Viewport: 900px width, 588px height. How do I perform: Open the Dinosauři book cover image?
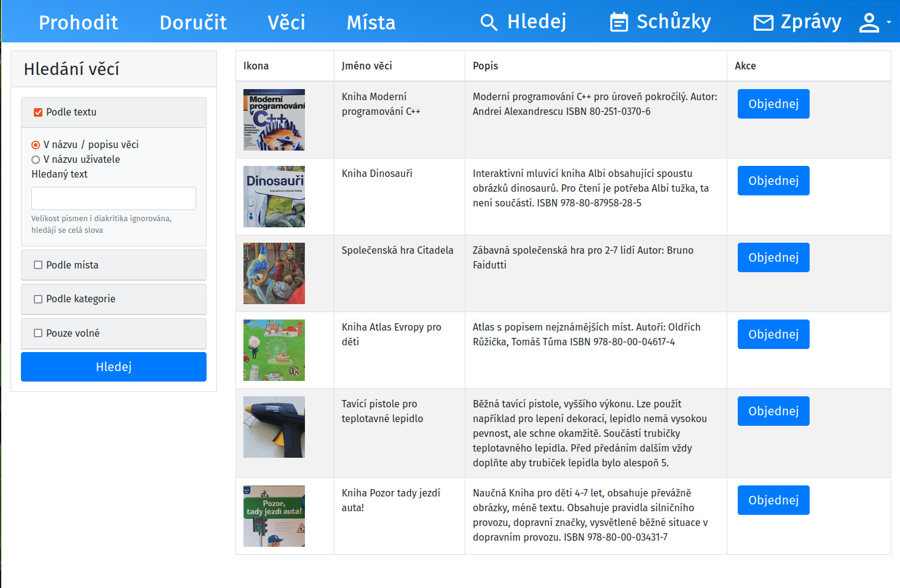point(274,197)
